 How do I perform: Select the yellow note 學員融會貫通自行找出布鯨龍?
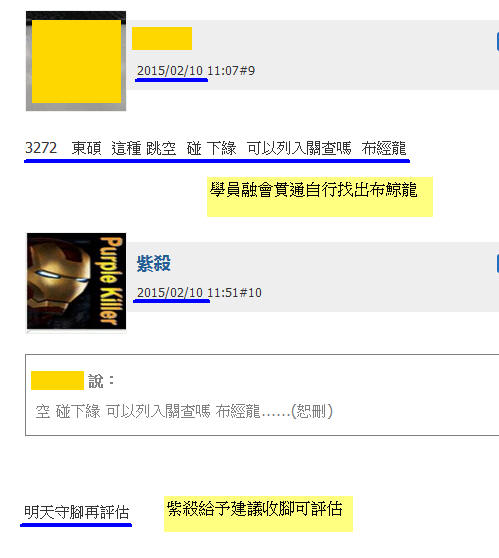320,196
